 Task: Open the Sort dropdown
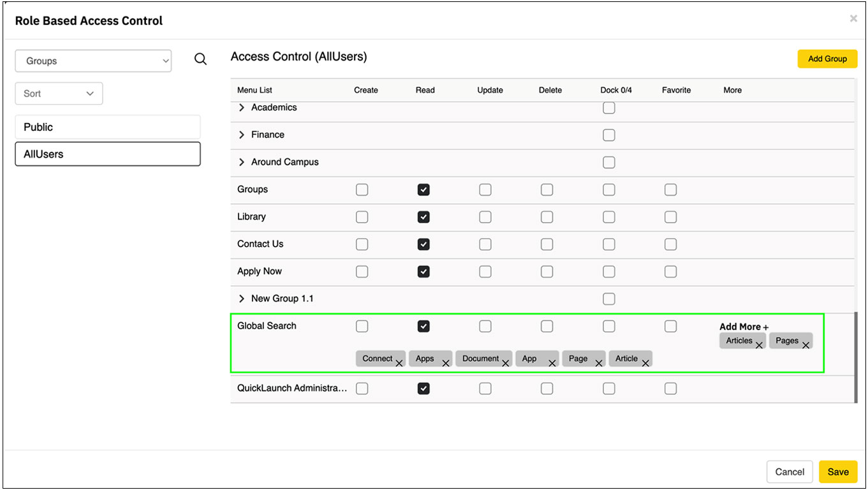point(59,93)
